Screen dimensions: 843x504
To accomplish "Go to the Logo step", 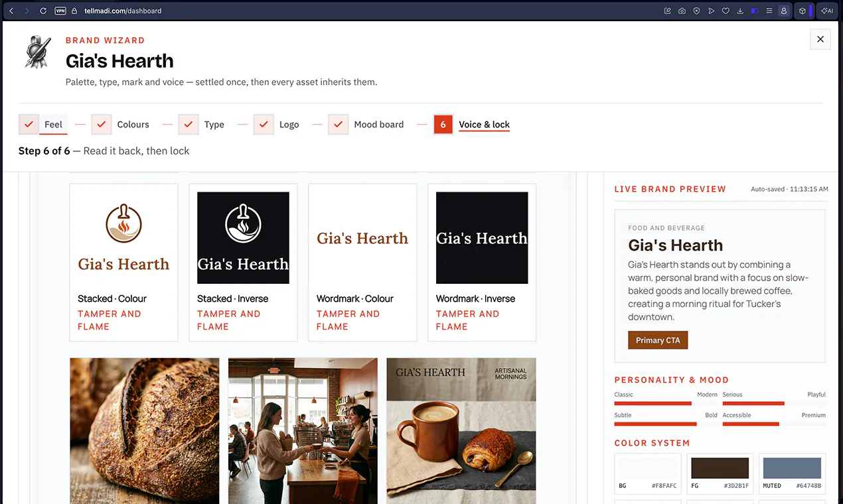I will click(277, 124).
